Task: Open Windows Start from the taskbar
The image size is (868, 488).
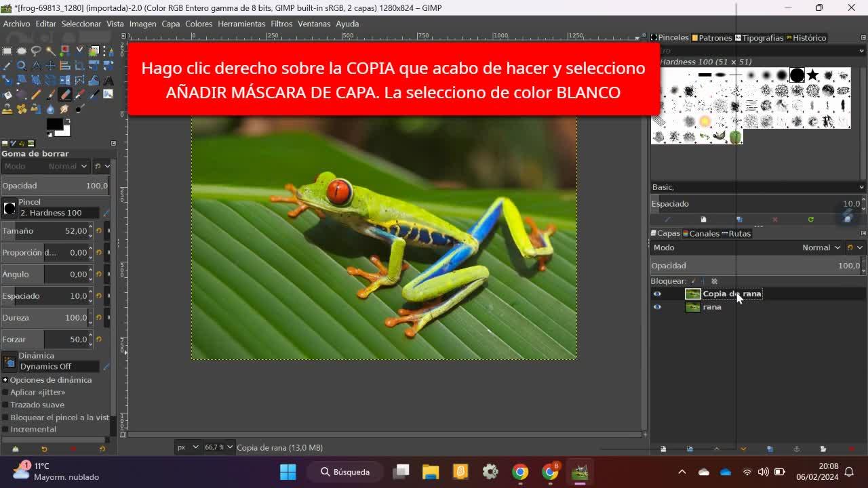Action: tap(288, 472)
